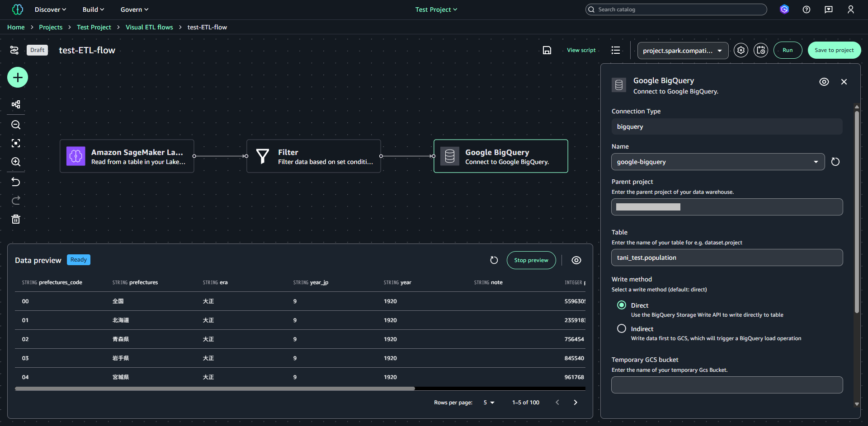Click Save to project

pyautogui.click(x=835, y=50)
